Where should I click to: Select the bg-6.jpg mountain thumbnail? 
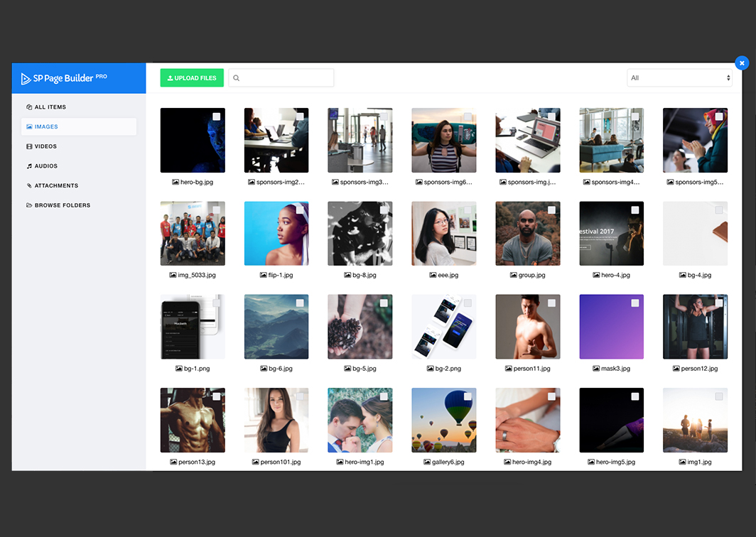click(276, 327)
